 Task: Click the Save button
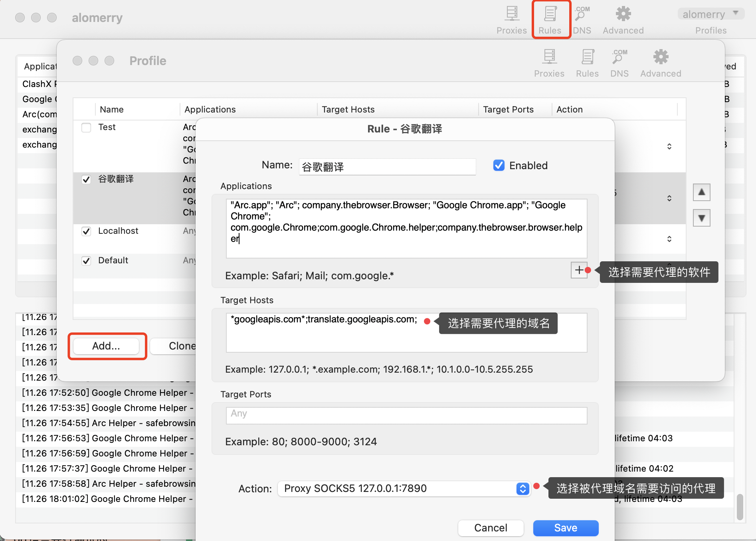tap(566, 528)
